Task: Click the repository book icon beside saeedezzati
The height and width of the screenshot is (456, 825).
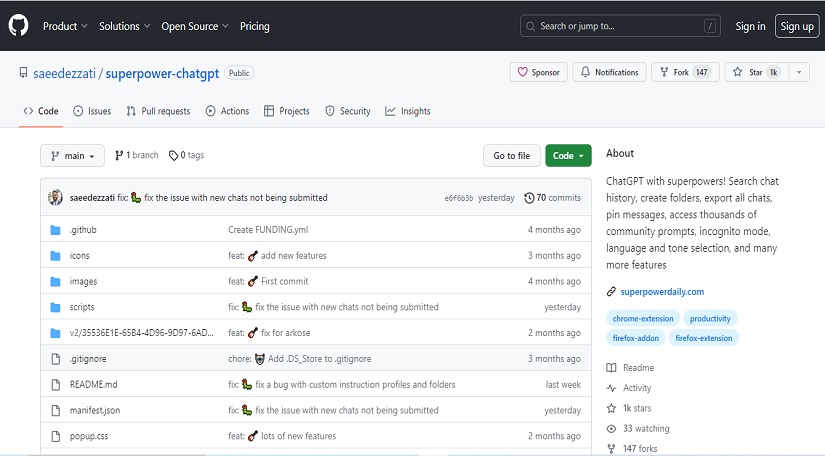Action: point(23,73)
